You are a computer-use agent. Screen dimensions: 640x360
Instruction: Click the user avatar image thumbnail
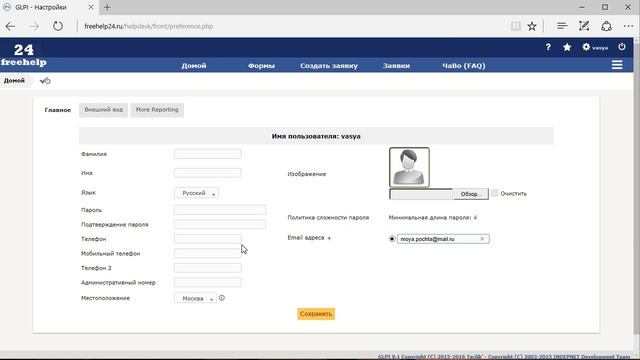pyautogui.click(x=409, y=167)
